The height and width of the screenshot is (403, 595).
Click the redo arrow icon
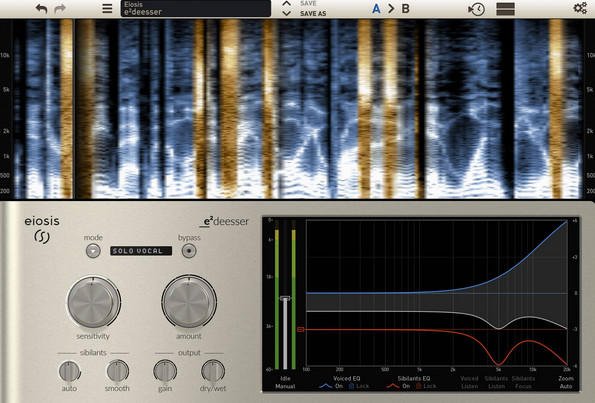tap(60, 9)
